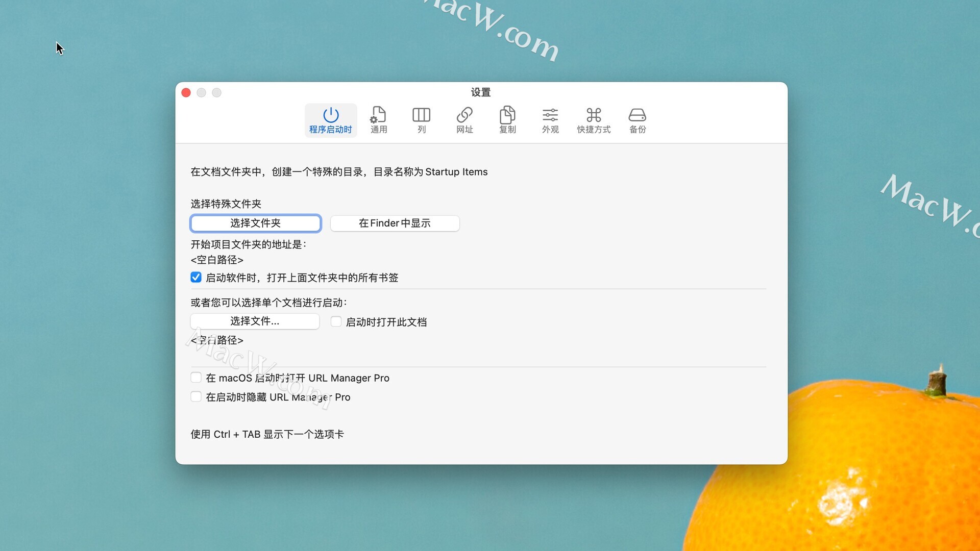The width and height of the screenshot is (980, 551).
Task: Click the text mentioning Startup Items
Action: [339, 172]
